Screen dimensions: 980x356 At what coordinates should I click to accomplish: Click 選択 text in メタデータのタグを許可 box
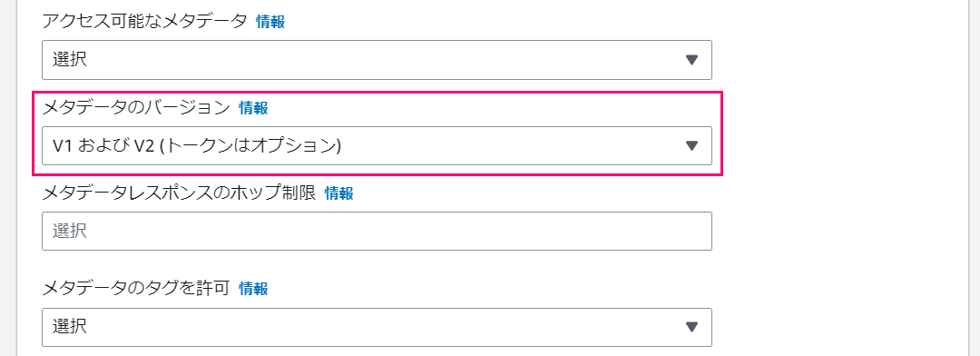[69, 327]
